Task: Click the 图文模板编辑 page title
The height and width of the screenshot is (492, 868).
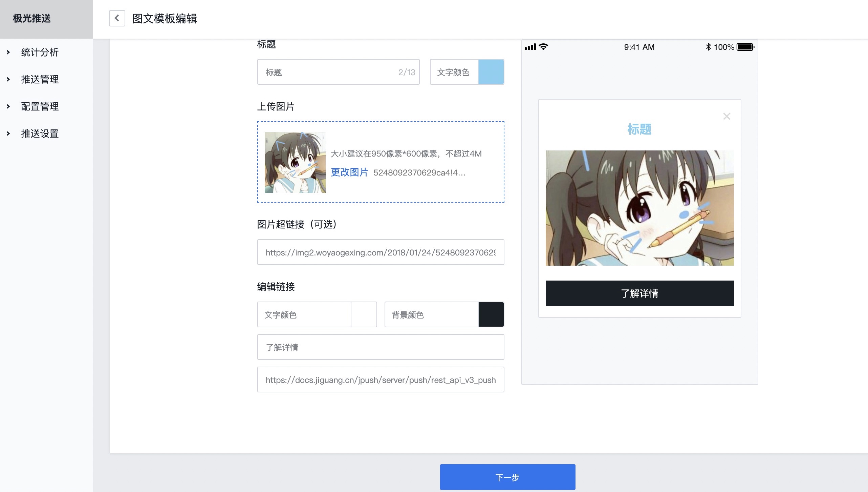Action: [165, 18]
